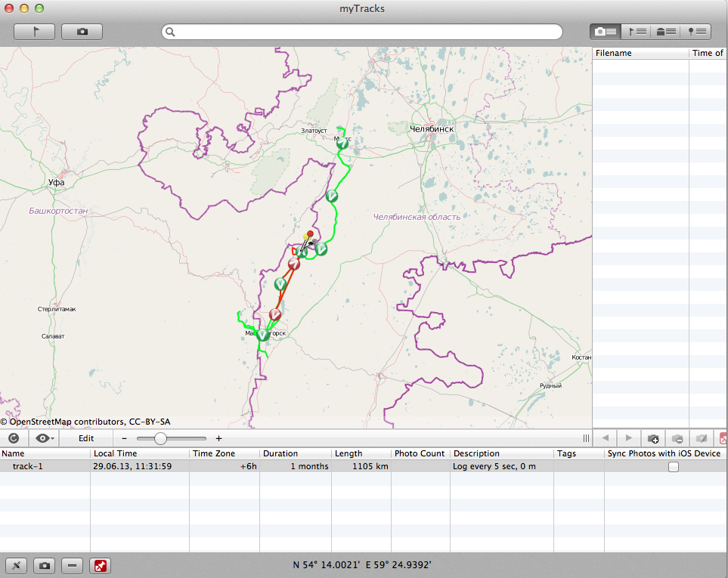Click the pane divider grip handle

tap(586, 438)
